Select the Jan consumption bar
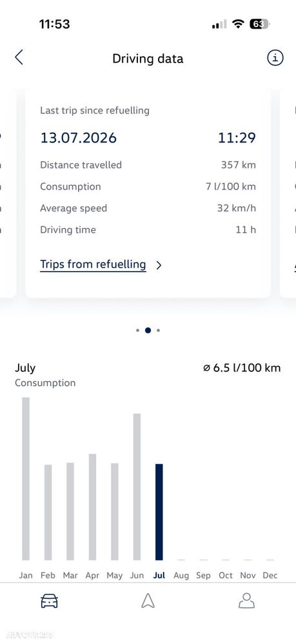 click(x=26, y=478)
